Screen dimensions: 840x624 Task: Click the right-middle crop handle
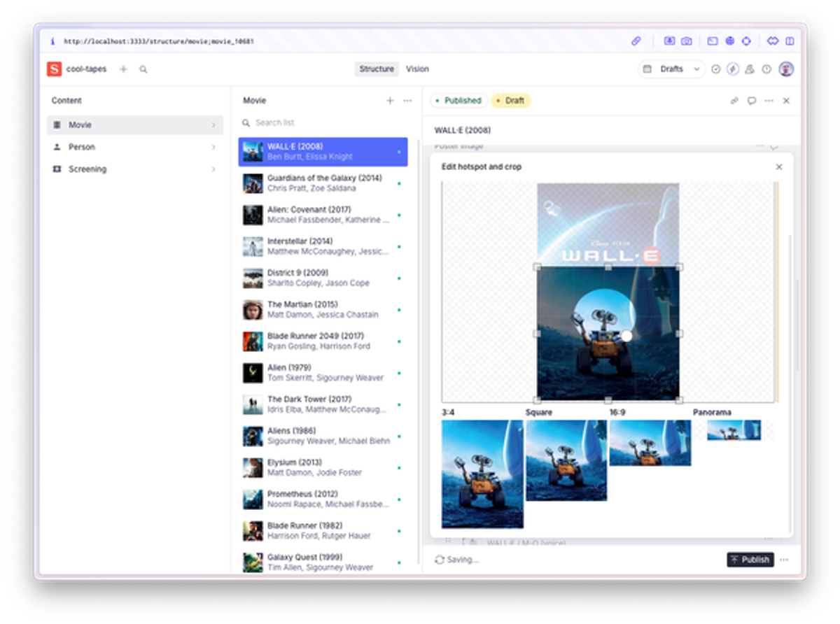point(679,334)
